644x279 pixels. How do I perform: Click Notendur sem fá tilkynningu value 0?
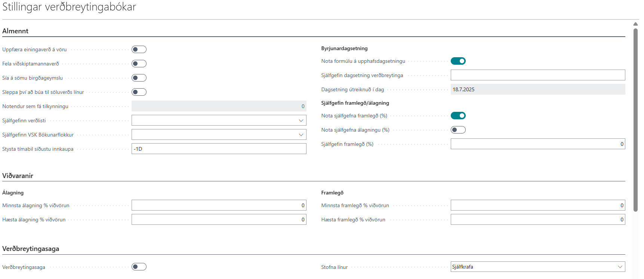(x=303, y=106)
